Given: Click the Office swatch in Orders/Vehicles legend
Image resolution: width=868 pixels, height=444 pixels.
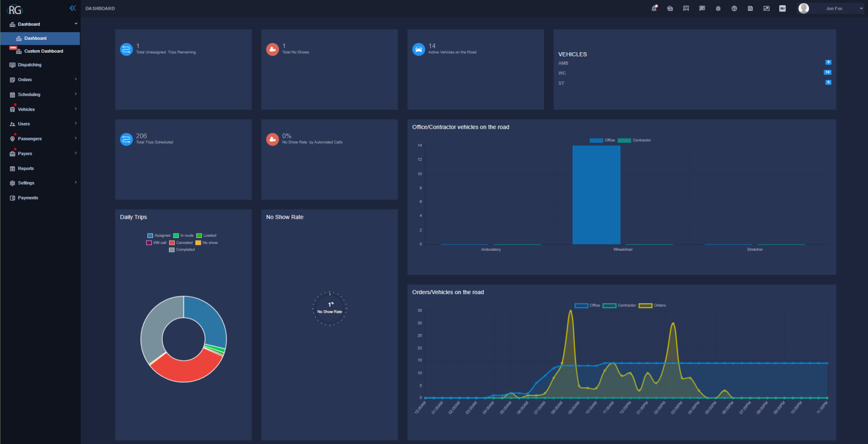Looking at the screenshot, I should coord(581,305).
